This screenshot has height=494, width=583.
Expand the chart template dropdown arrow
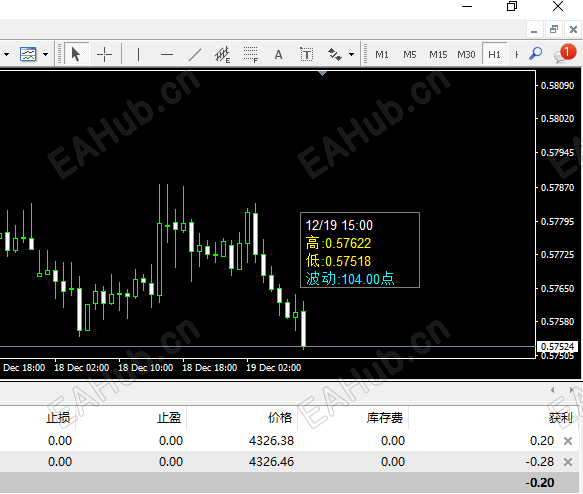pyautogui.click(x=45, y=55)
